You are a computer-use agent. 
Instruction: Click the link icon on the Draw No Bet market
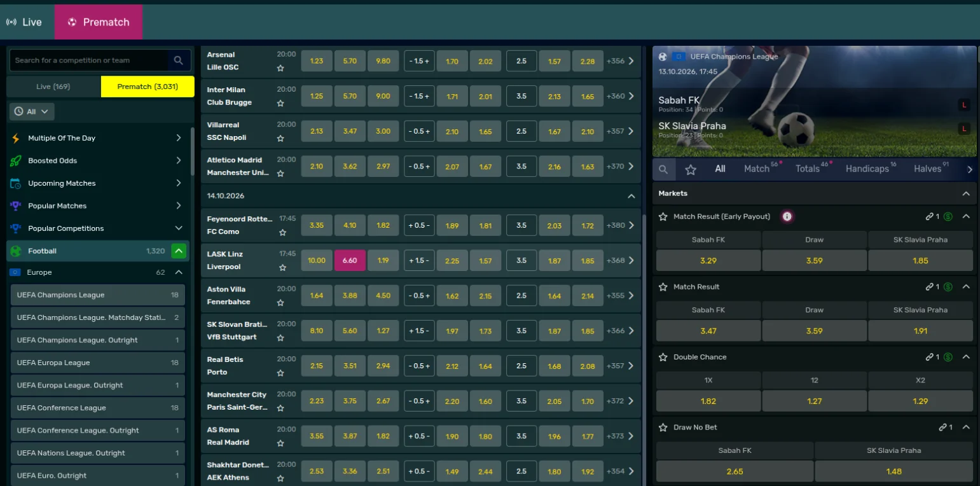coord(943,427)
